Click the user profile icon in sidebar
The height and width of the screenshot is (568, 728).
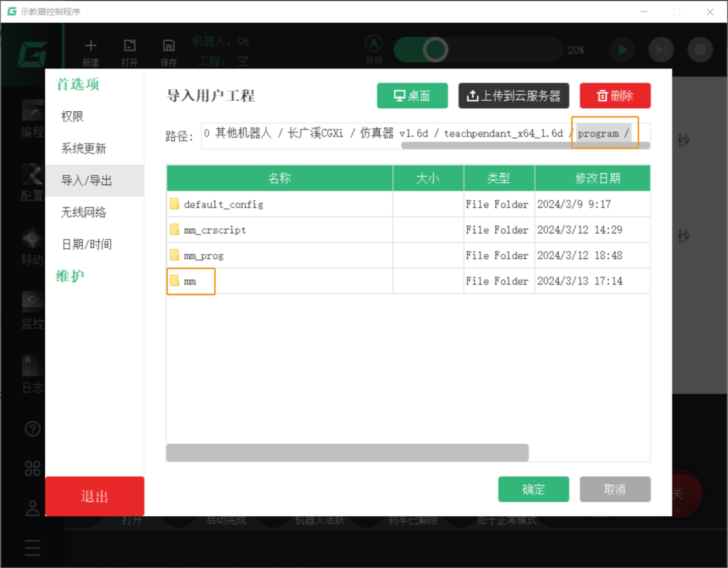pyautogui.click(x=33, y=508)
